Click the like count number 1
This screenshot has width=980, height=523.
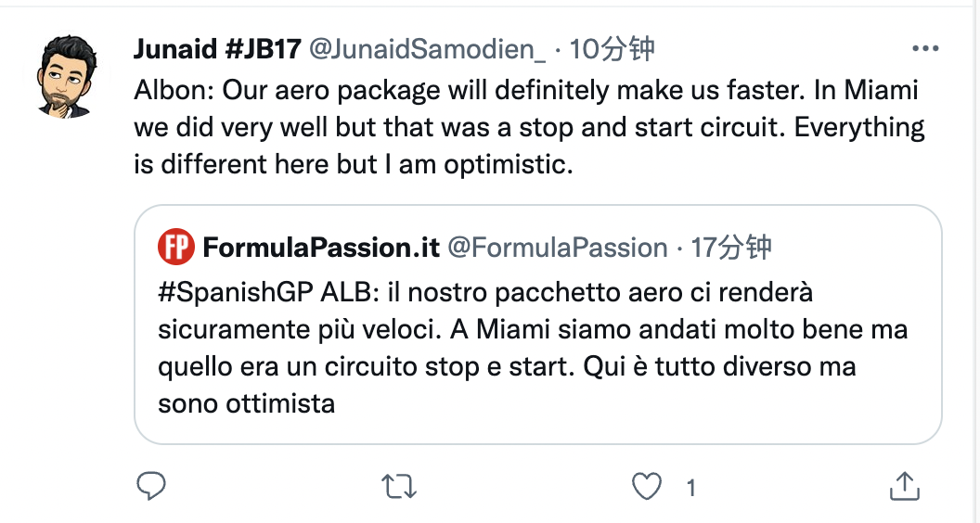point(690,488)
